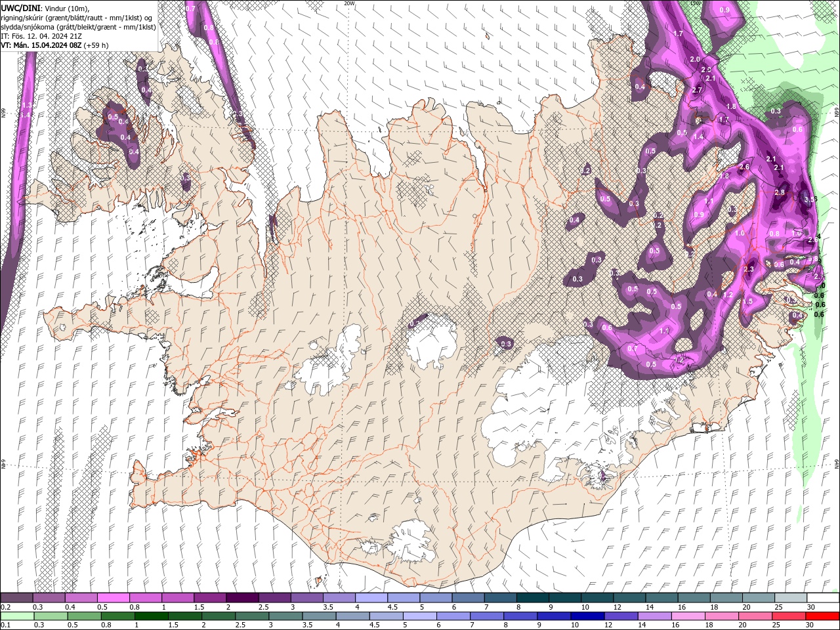Click the "15W" longitude label
Image resolution: width=840 pixels, height=630 pixels.
(696, 3)
